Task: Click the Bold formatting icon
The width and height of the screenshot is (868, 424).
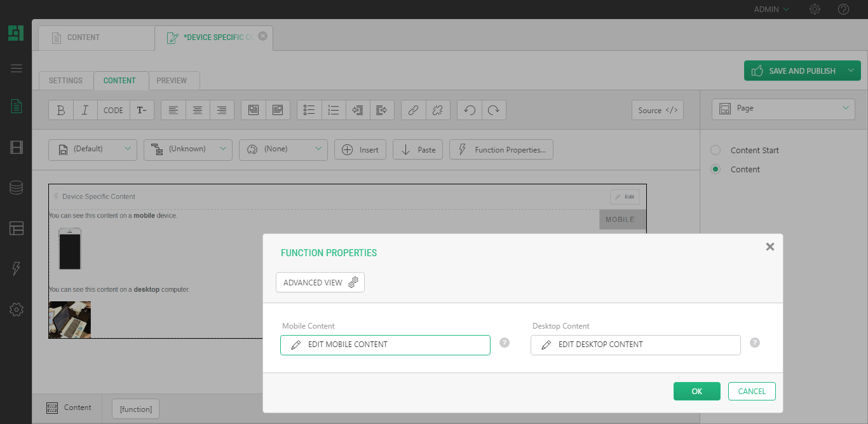Action: pos(61,110)
